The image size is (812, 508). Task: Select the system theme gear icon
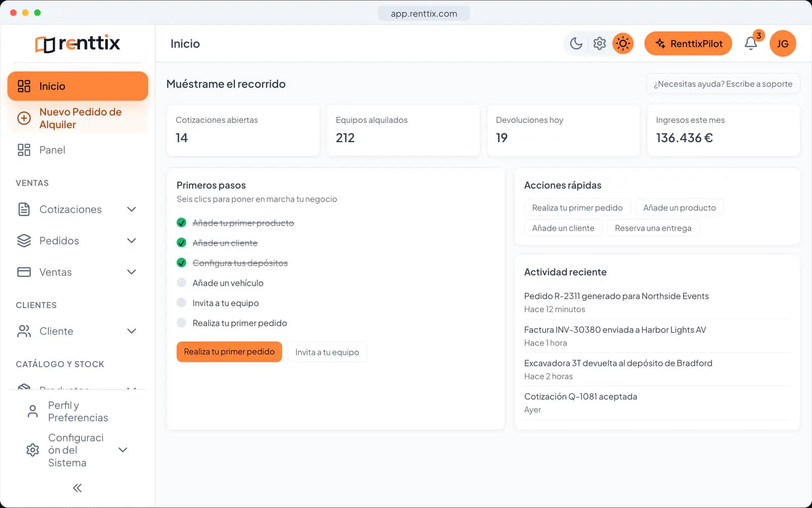tap(599, 44)
